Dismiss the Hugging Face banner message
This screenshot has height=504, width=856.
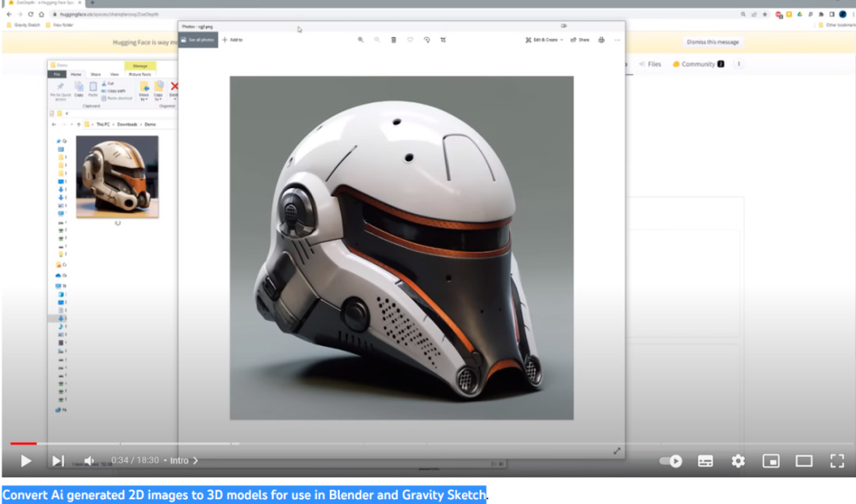(x=713, y=42)
